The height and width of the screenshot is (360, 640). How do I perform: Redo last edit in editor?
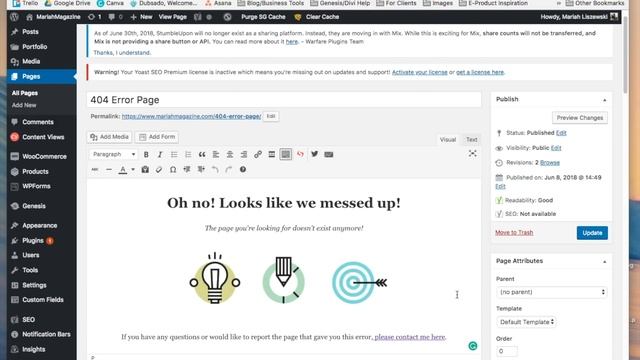(229, 169)
